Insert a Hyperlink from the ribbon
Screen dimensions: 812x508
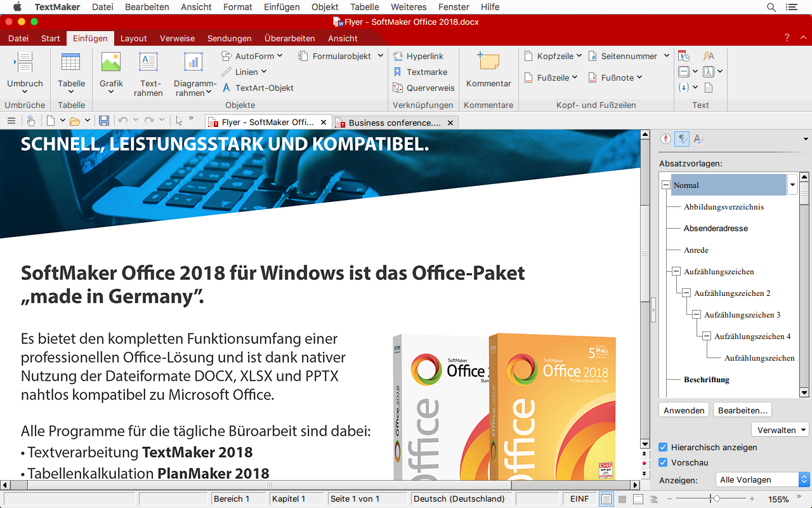pos(419,56)
